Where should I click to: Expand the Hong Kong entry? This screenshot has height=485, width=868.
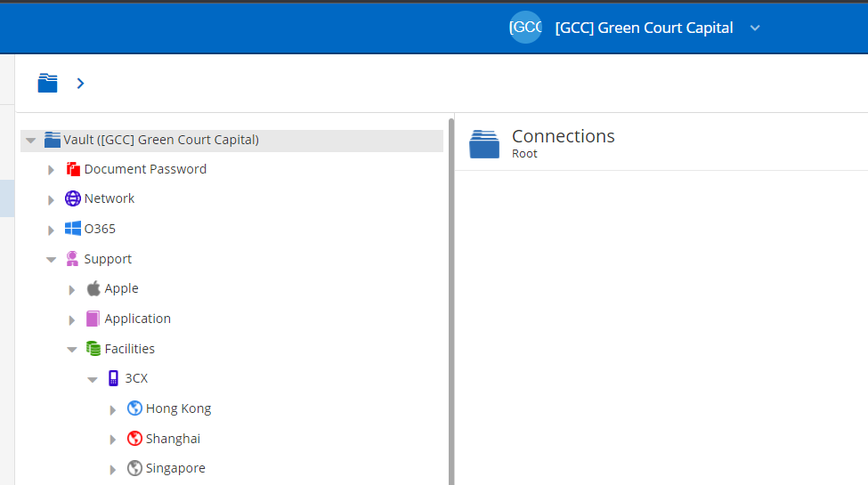(112, 409)
